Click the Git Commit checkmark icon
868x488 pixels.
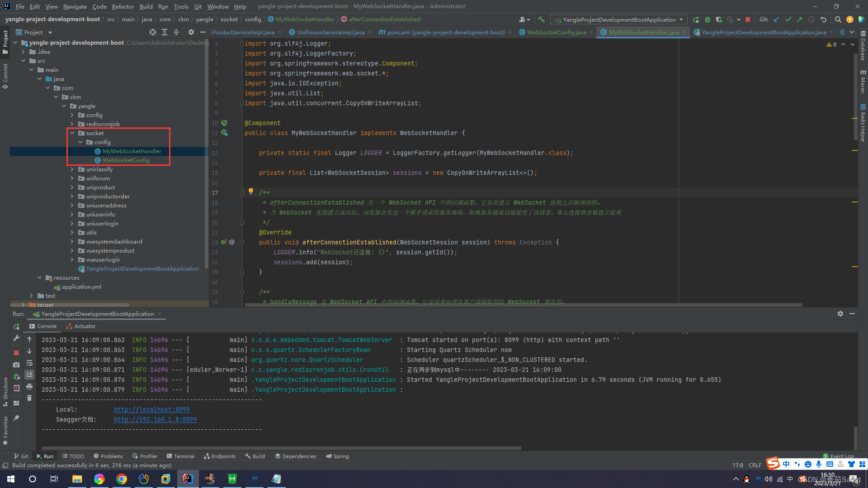pos(788,19)
